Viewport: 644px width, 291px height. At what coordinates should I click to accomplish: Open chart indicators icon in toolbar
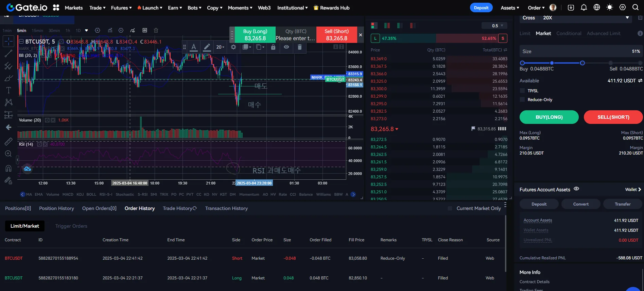click(110, 30)
